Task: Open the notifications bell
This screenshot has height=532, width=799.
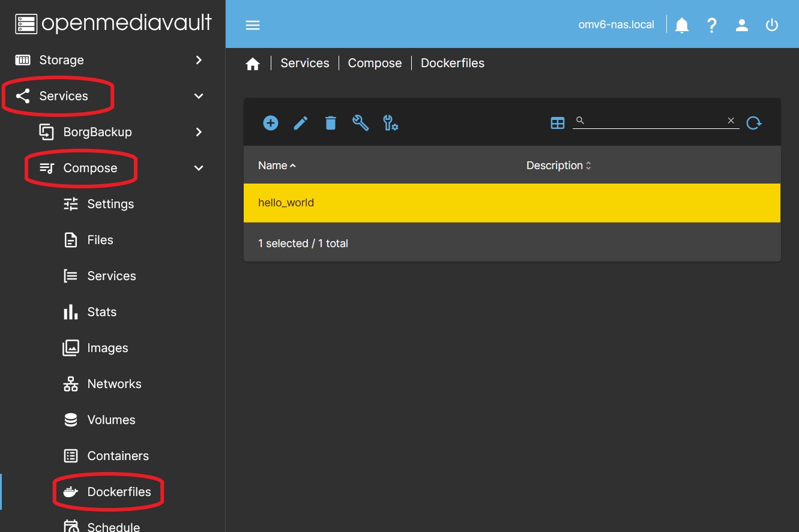Action: click(682, 25)
